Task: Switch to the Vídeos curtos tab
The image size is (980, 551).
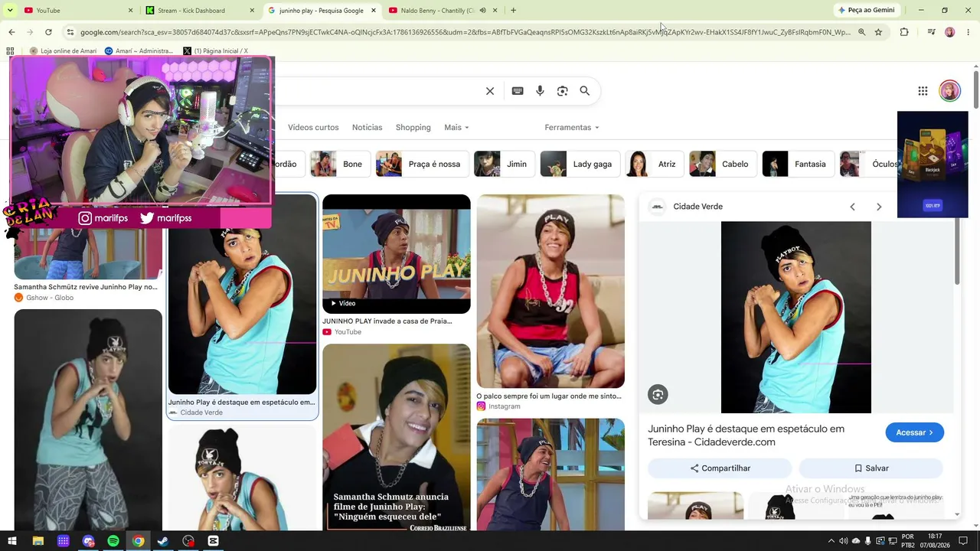Action: coord(313,127)
